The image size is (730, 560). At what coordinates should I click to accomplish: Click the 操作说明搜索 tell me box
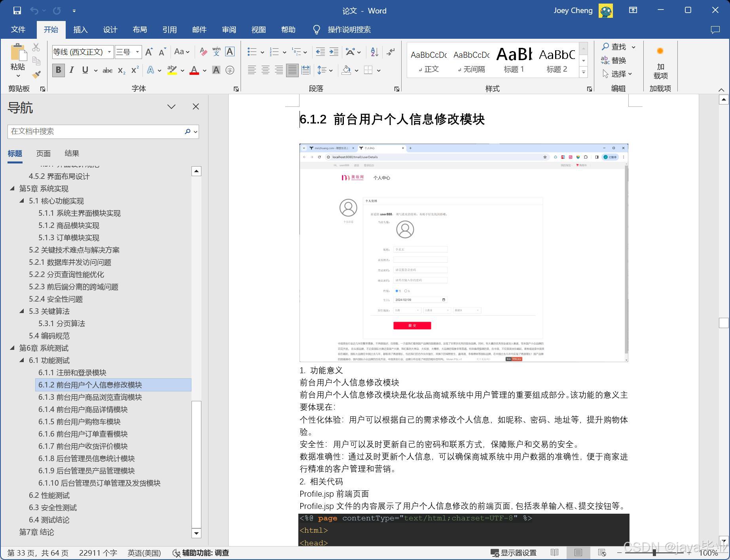pyautogui.click(x=342, y=30)
